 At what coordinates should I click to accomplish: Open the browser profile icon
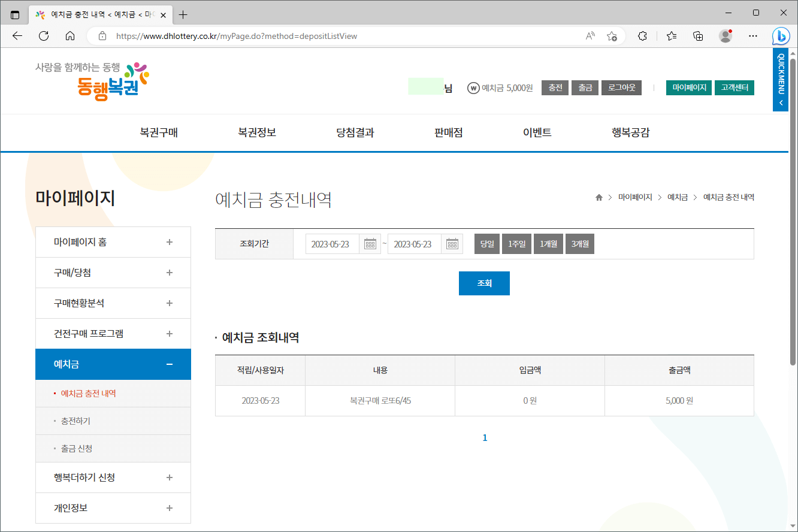725,36
